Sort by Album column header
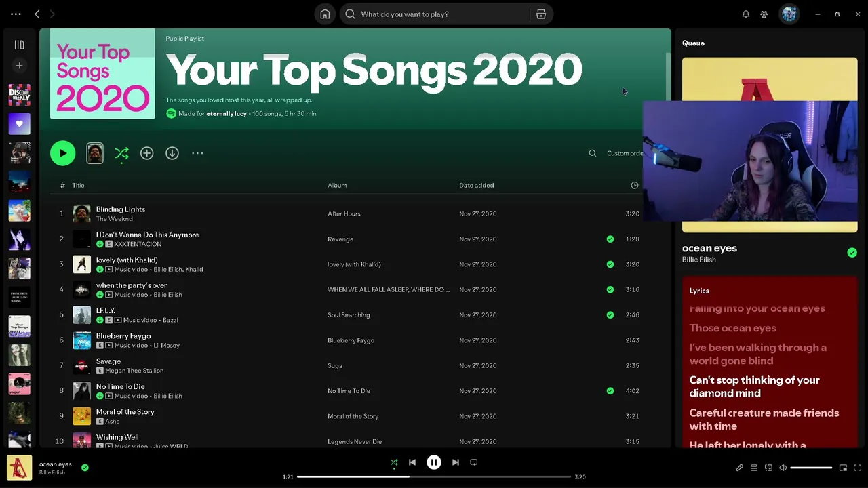Screen dimensions: 868x488 (x=337, y=185)
